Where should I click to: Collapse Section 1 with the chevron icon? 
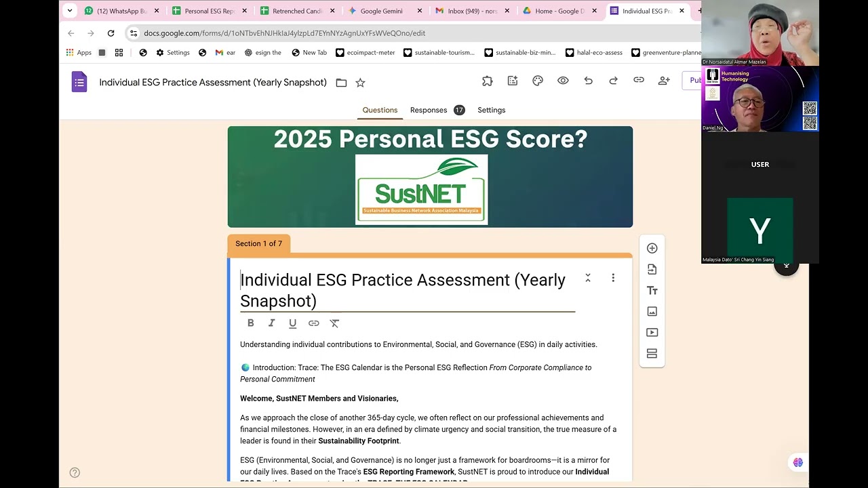(588, 278)
